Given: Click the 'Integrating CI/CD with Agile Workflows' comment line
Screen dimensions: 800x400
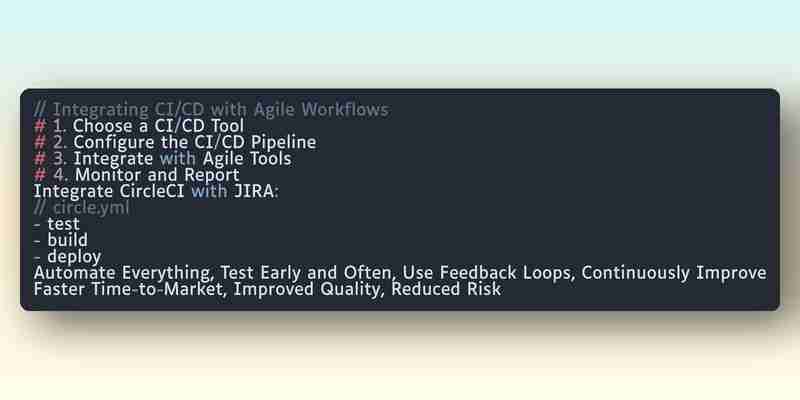Looking at the screenshot, I should click(x=211, y=110).
